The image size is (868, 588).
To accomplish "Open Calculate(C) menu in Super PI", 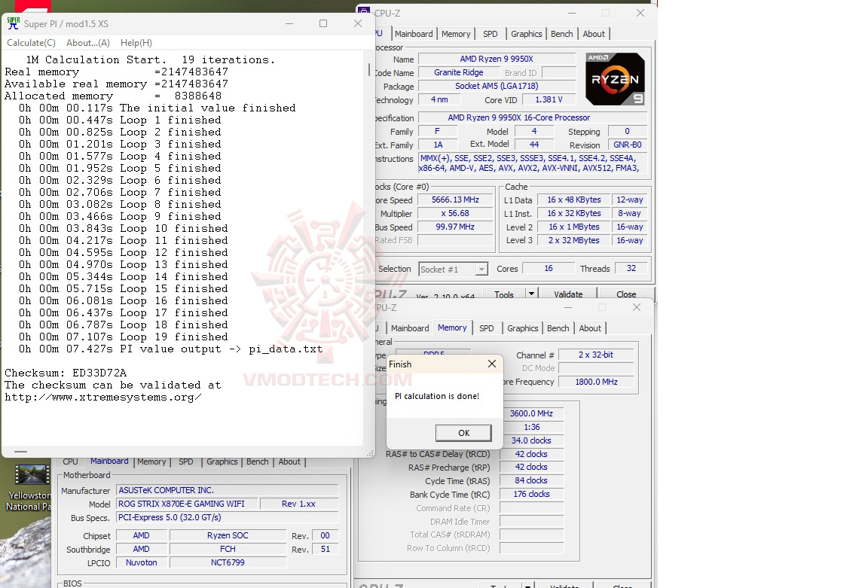I will coord(31,43).
